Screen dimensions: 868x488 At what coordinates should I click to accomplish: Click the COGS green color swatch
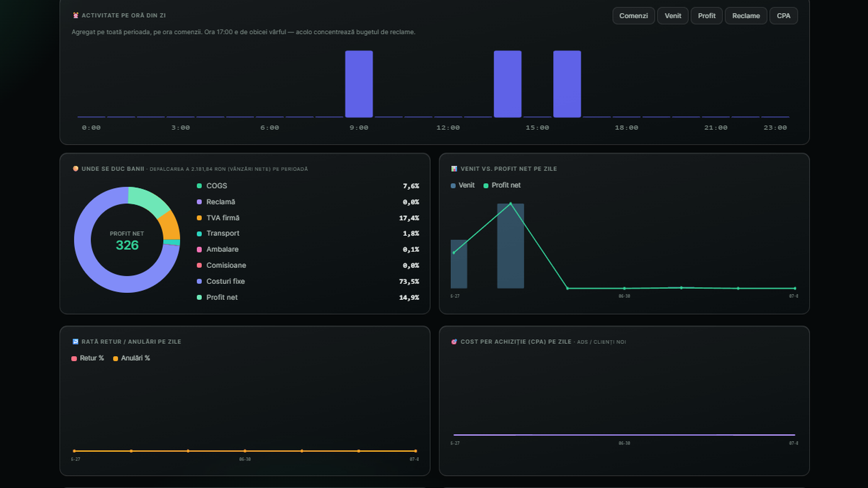pyautogui.click(x=199, y=186)
